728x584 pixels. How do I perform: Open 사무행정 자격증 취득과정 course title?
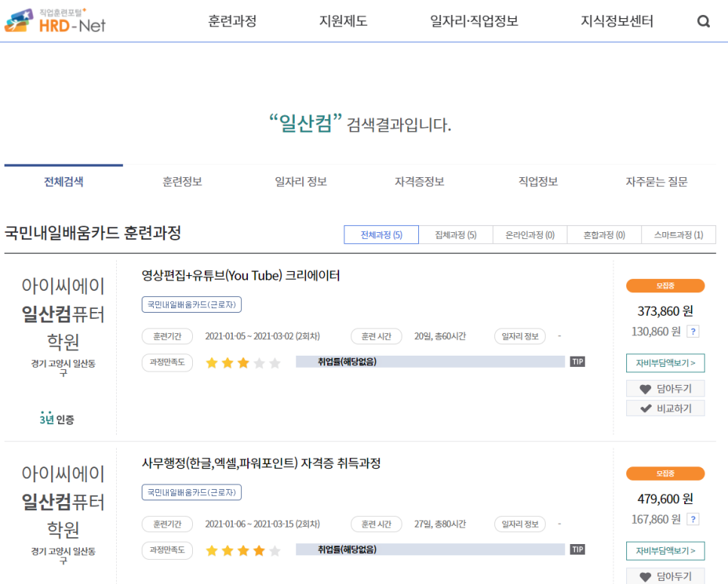point(261,463)
